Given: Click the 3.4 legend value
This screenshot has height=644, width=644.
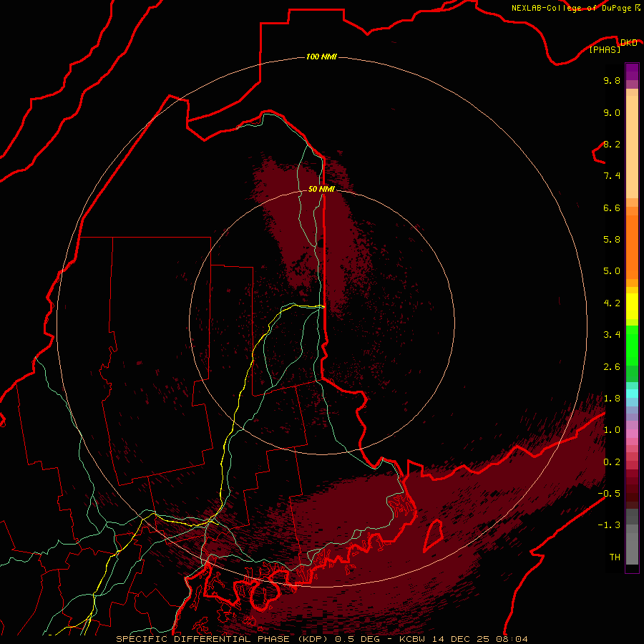Looking at the screenshot, I should click(612, 335).
